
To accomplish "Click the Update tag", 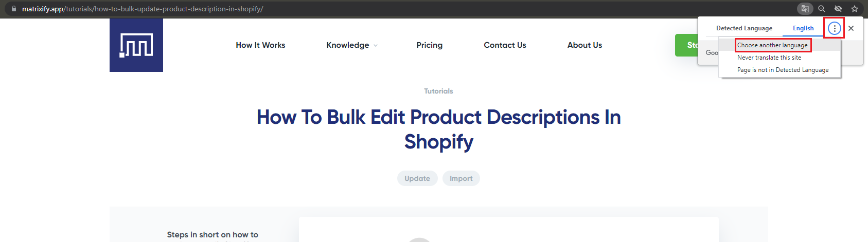I will point(417,178).
